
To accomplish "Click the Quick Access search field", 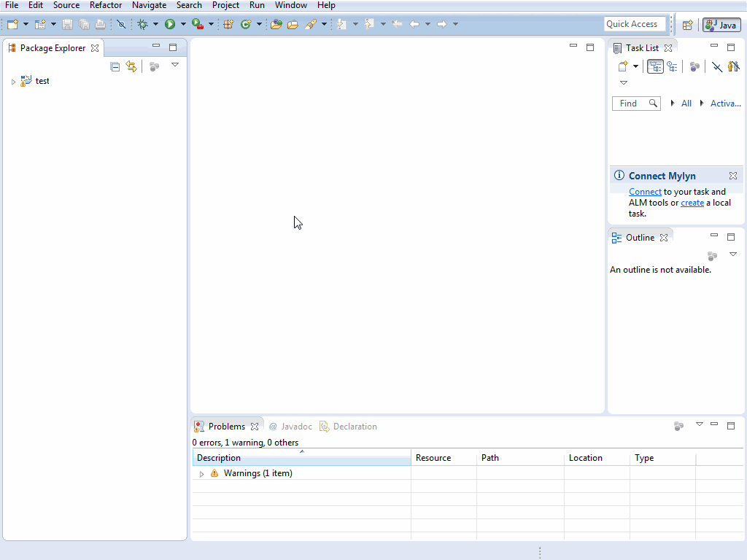I will point(635,24).
